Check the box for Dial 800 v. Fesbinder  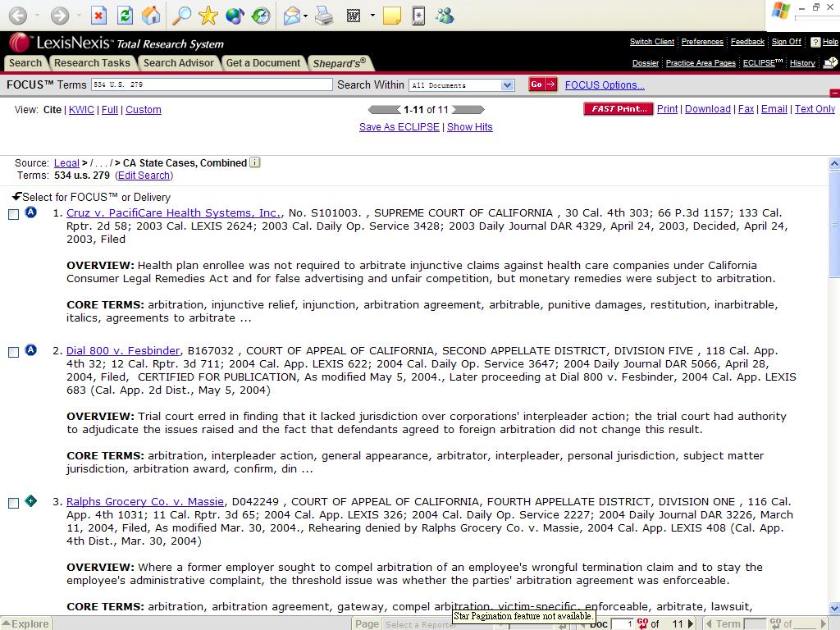(14, 352)
